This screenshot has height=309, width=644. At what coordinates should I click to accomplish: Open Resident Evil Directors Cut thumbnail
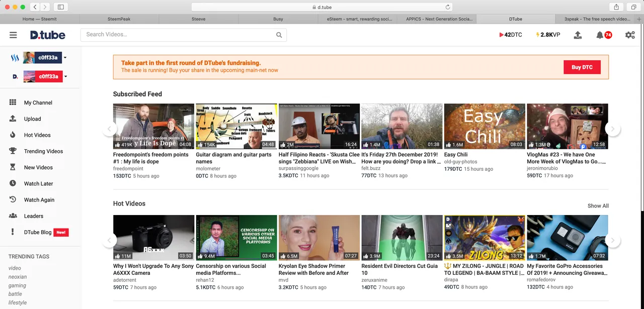click(402, 238)
